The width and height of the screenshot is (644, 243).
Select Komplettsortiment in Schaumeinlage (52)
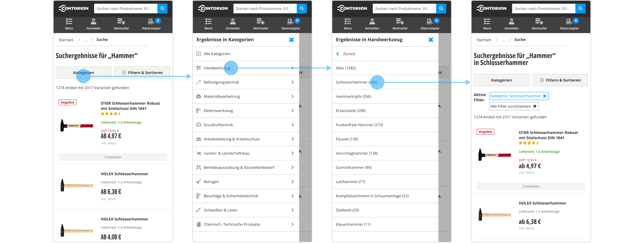pos(385,196)
